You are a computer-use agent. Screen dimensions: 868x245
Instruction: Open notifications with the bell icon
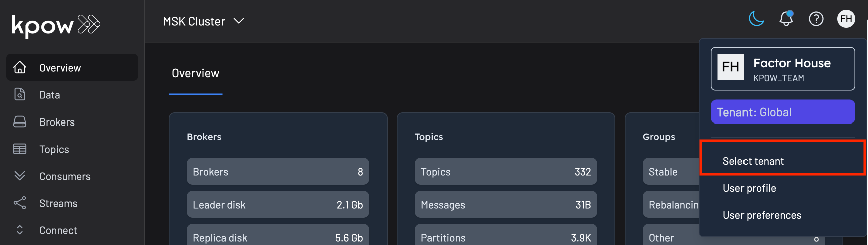(786, 19)
